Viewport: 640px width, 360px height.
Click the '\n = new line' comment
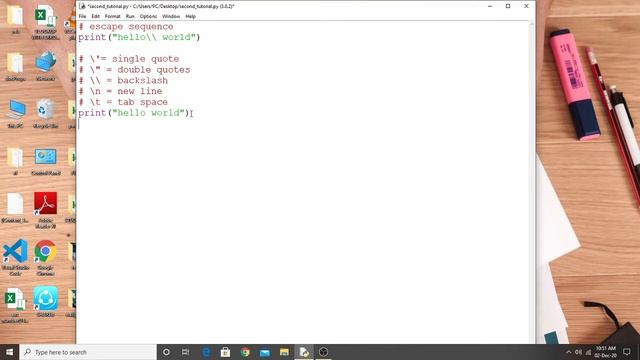click(120, 91)
